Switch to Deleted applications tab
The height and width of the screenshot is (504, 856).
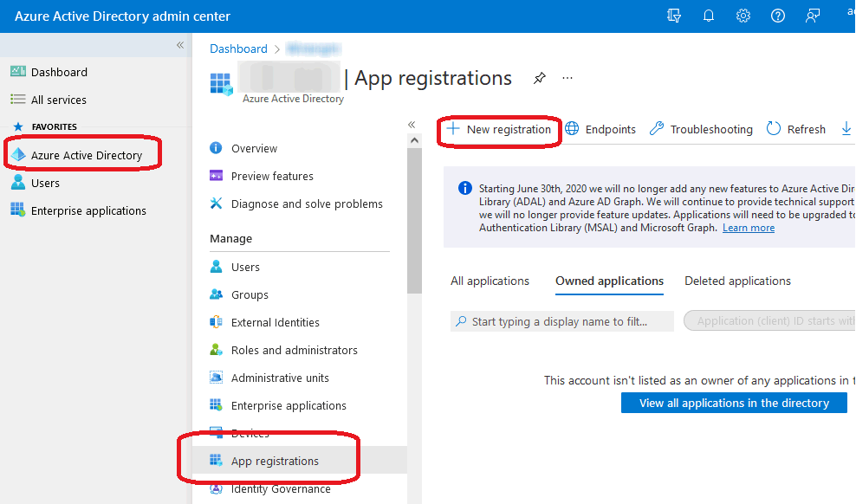click(x=737, y=281)
